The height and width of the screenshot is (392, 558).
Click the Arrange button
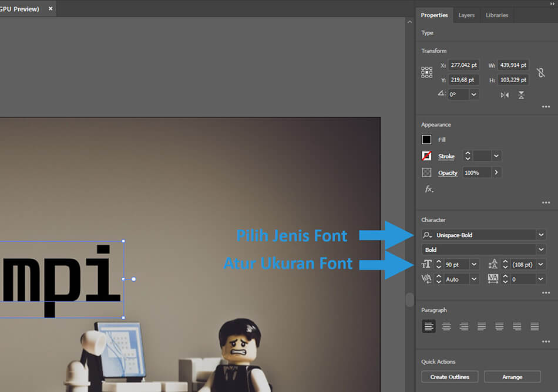point(512,377)
